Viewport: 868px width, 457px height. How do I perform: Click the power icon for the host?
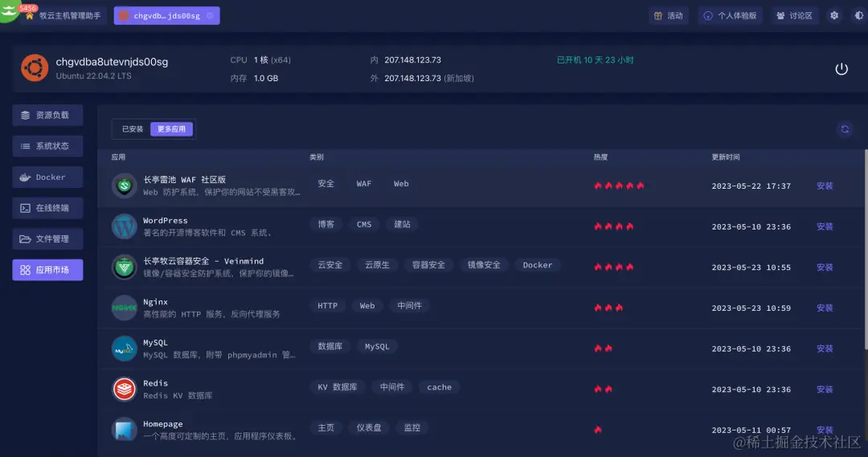841,69
